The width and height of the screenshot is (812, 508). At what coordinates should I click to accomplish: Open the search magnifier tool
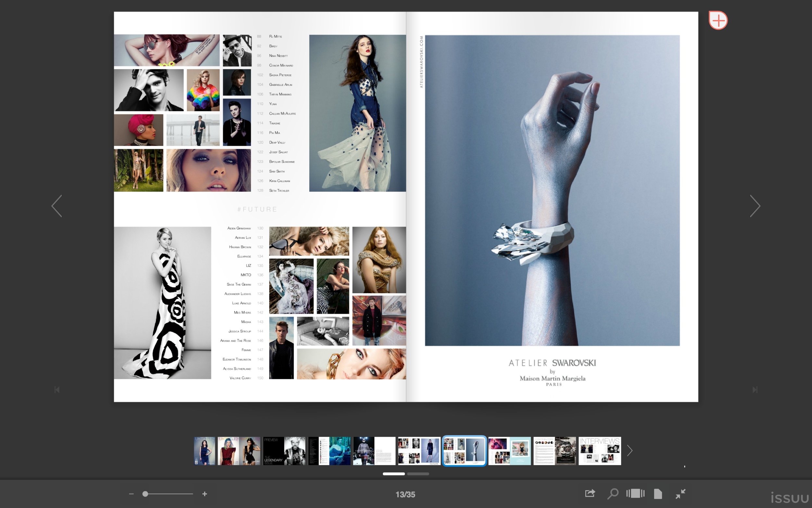tap(613, 494)
